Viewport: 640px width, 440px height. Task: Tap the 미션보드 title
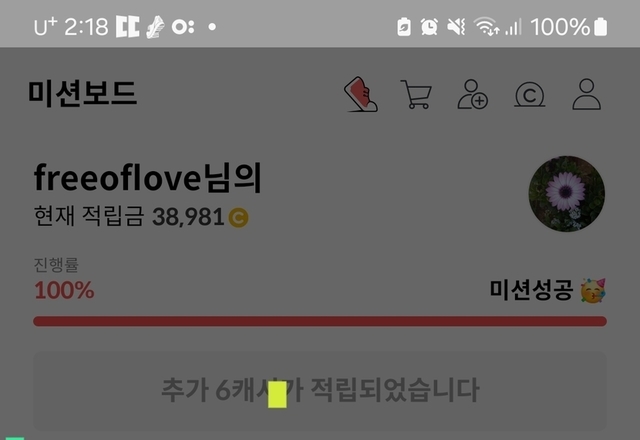coord(82,93)
